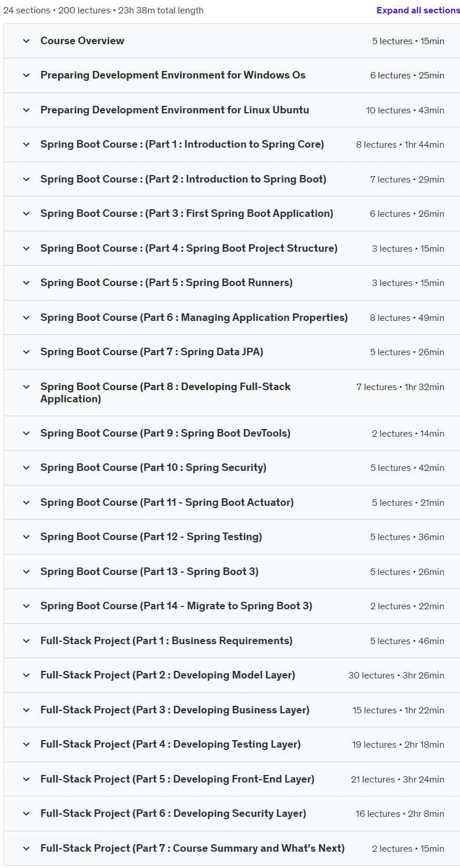Toggle the arrow icon beside Part 5 Spring Boot Runners
460x868 pixels.
(26, 283)
